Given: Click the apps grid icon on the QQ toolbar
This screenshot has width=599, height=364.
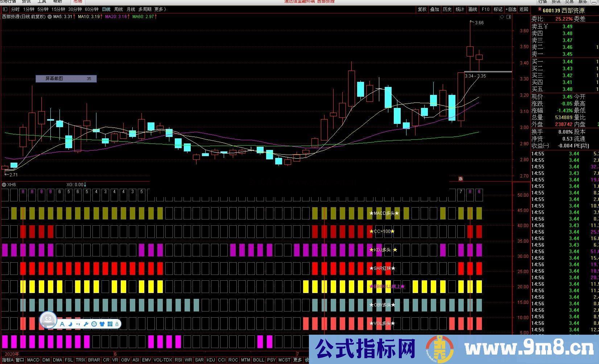Looking at the screenshot, I should click(x=110, y=324).
